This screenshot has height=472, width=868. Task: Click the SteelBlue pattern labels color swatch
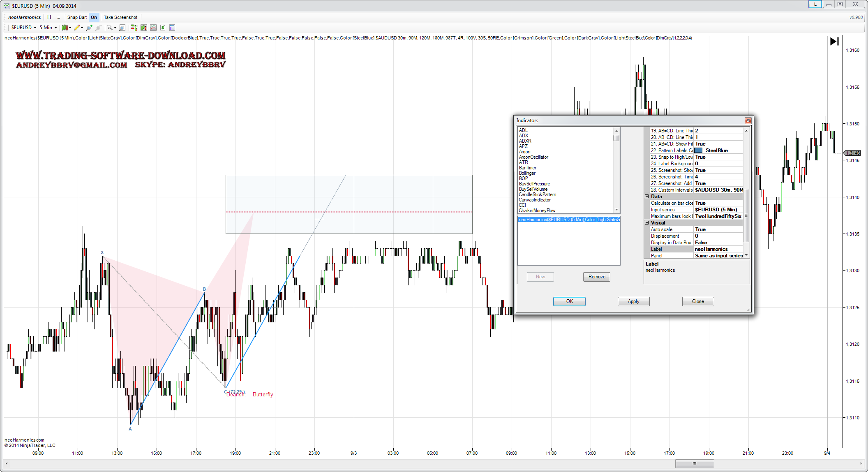698,150
